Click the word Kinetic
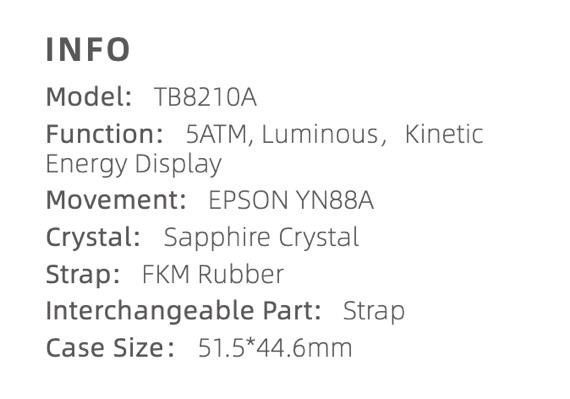This screenshot has width=570, height=399. coord(444,134)
